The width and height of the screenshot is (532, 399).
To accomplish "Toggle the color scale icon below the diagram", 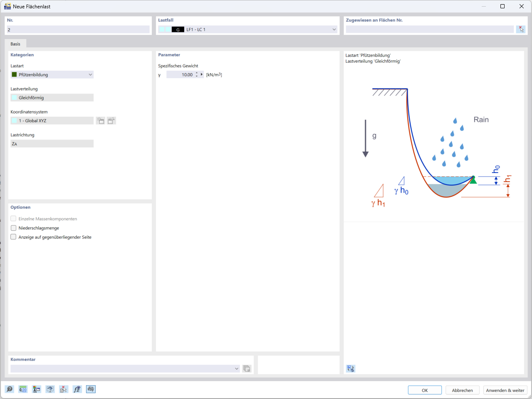I will [x=350, y=368].
